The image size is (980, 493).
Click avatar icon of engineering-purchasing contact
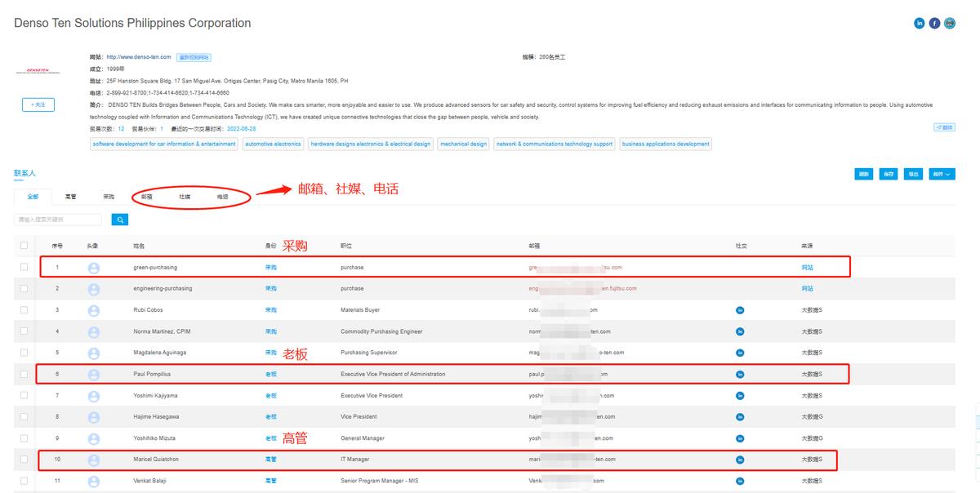94,289
